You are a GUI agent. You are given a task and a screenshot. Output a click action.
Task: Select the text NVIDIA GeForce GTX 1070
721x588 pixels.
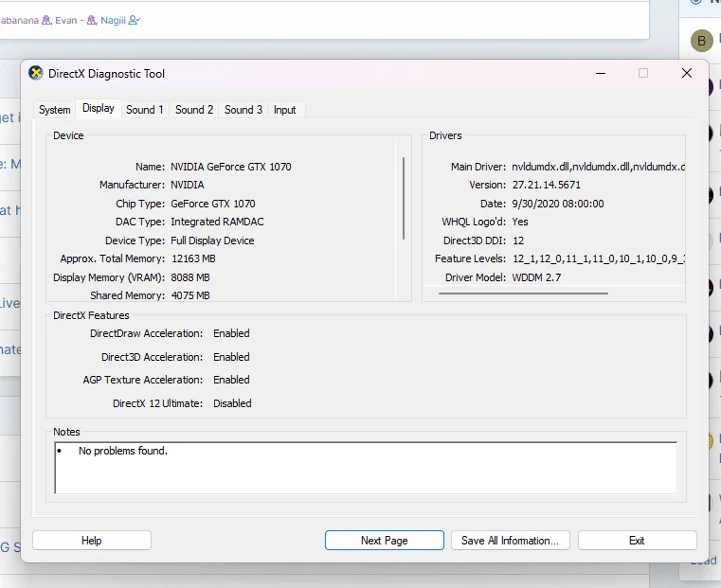(x=231, y=167)
